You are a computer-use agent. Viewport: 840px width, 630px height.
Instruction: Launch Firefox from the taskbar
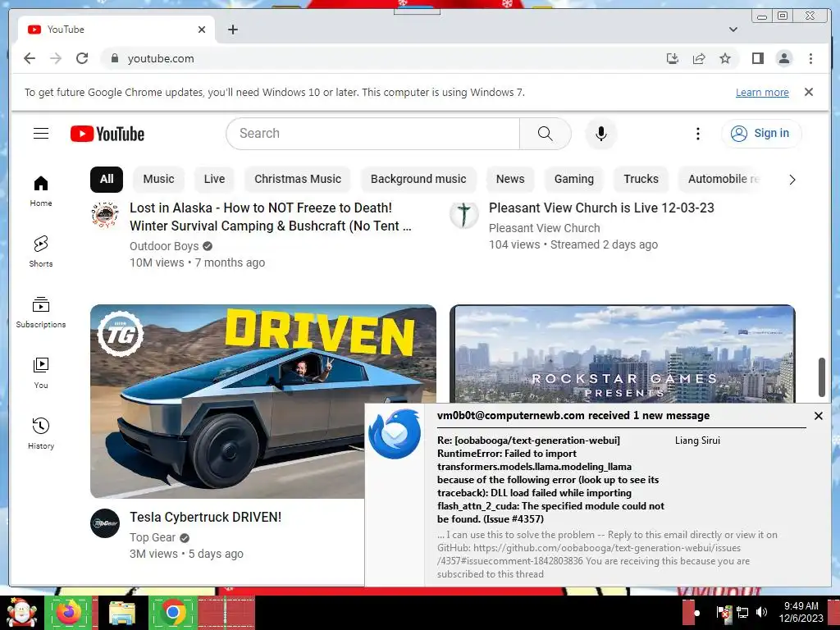pyautogui.click(x=69, y=613)
